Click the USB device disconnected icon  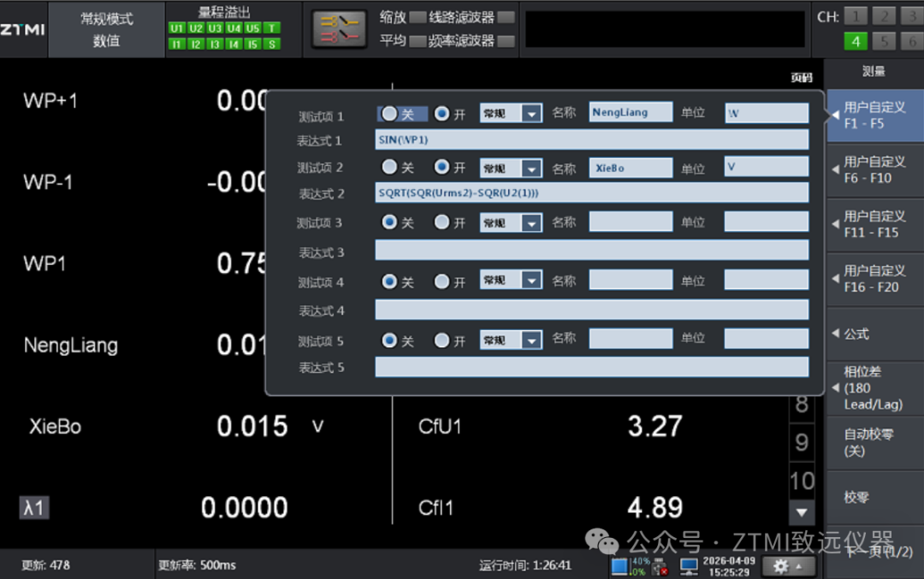point(660,566)
